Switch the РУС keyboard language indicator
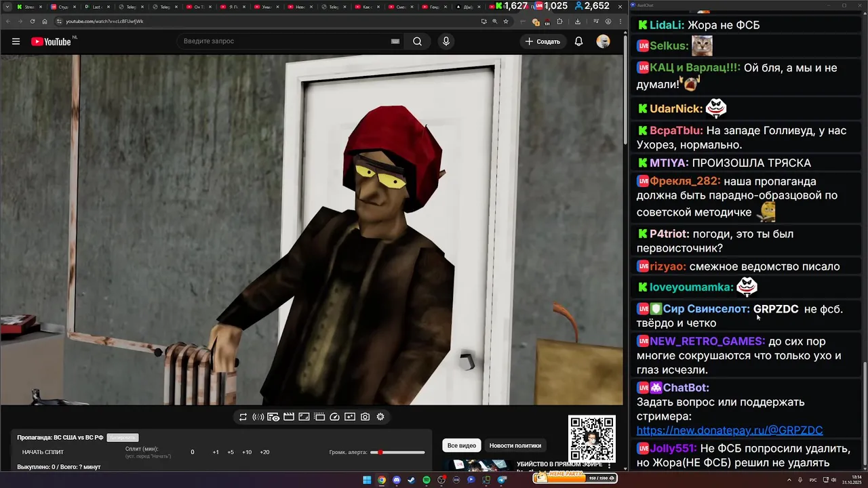This screenshot has width=868, height=488. click(x=814, y=480)
